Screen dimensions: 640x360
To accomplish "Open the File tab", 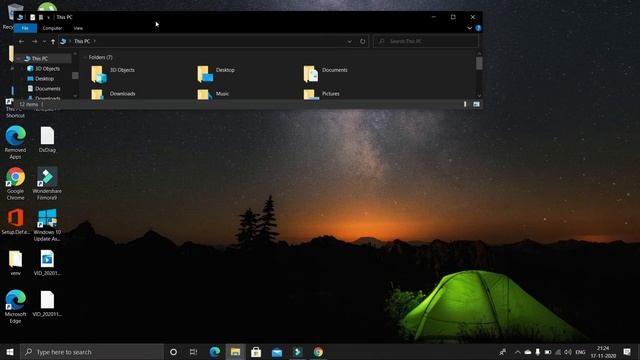I will [x=25, y=28].
